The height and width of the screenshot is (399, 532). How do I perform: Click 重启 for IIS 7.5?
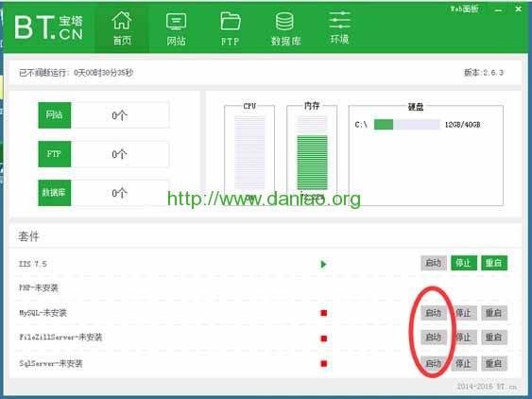[494, 263]
